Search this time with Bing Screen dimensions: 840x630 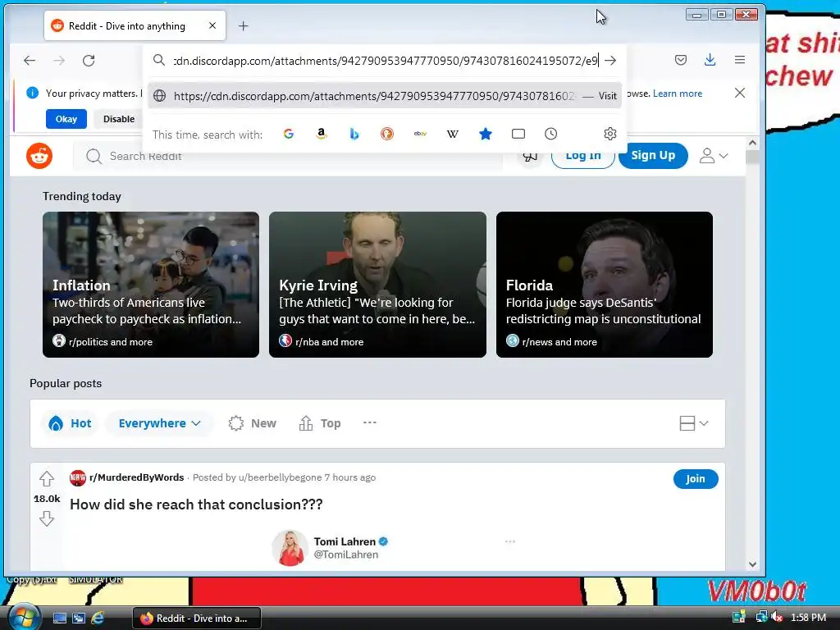[354, 134]
